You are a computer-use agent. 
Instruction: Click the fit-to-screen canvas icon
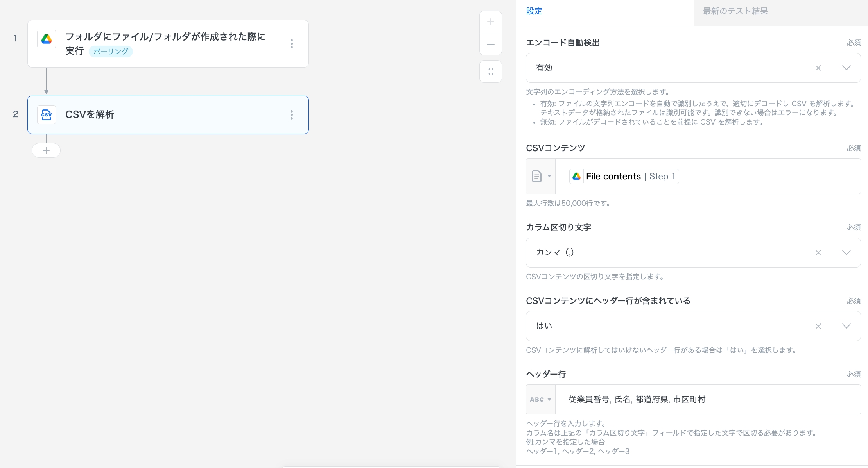491,71
